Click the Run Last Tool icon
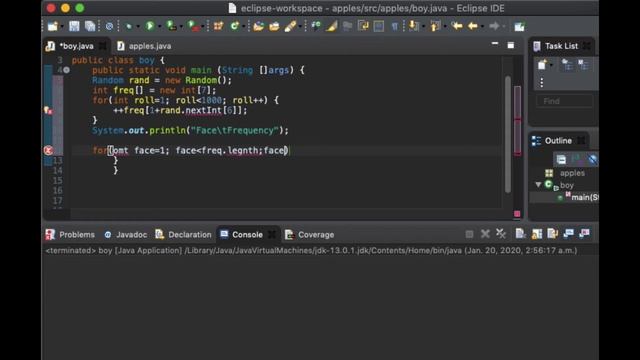The height and width of the screenshot is (360, 640). (x=193, y=27)
